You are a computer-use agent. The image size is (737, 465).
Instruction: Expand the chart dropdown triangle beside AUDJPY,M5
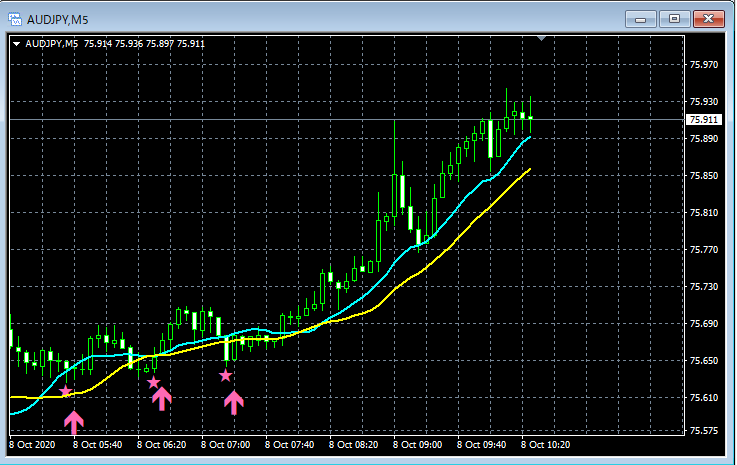[x=16, y=44]
